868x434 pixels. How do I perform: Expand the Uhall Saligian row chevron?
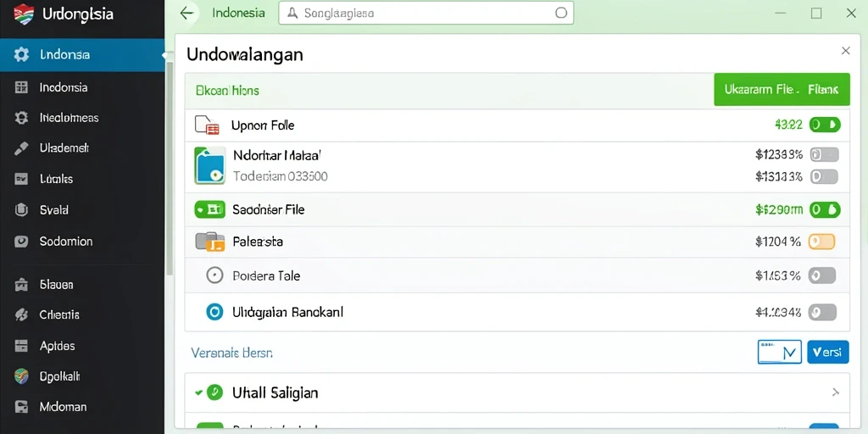835,392
